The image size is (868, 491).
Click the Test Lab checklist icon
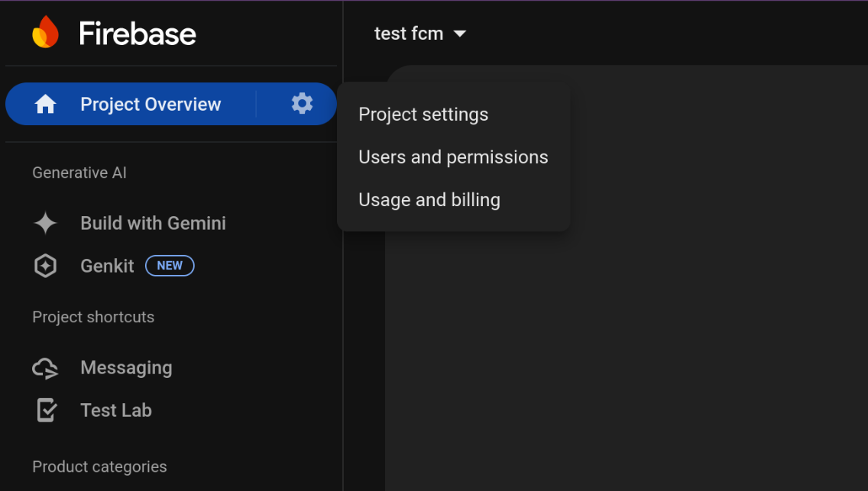point(45,410)
